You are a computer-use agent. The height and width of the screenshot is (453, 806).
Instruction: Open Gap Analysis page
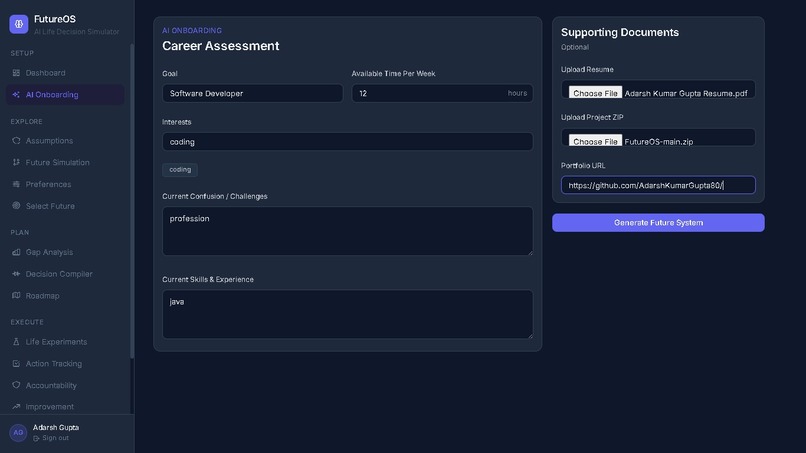pyautogui.click(x=65, y=252)
